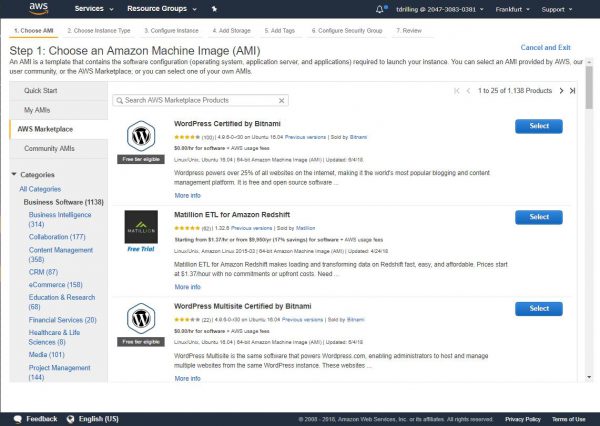Image resolution: width=600 pixels, height=426 pixels.
Task: Go to step 3 Configure Instance
Action: [x=171, y=31]
